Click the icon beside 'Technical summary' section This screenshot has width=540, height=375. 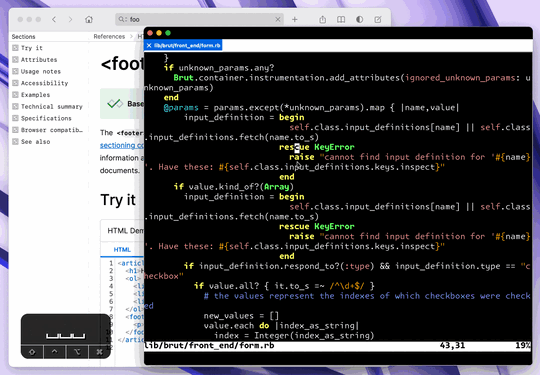point(15,106)
